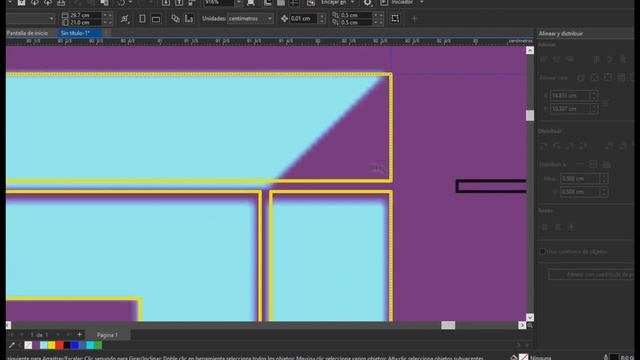The image size is (640, 360).
Task: Click the treat as filled icon
Action: 395,18
